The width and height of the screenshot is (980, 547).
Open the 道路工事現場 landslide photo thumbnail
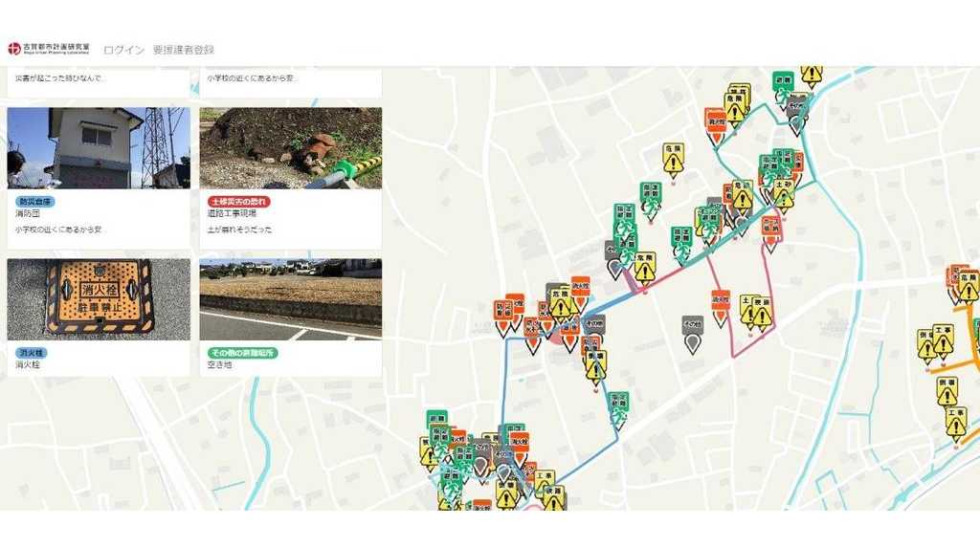(x=290, y=147)
